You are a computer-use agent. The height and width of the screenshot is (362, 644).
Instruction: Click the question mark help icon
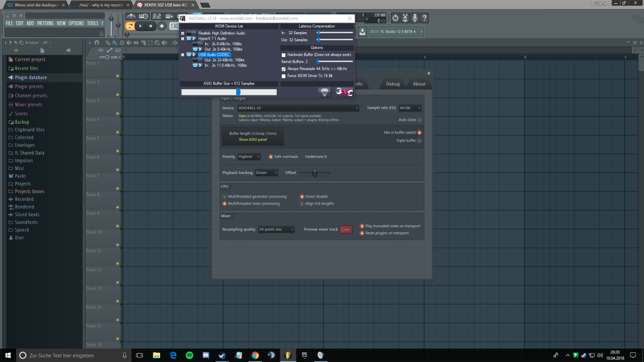click(x=426, y=18)
